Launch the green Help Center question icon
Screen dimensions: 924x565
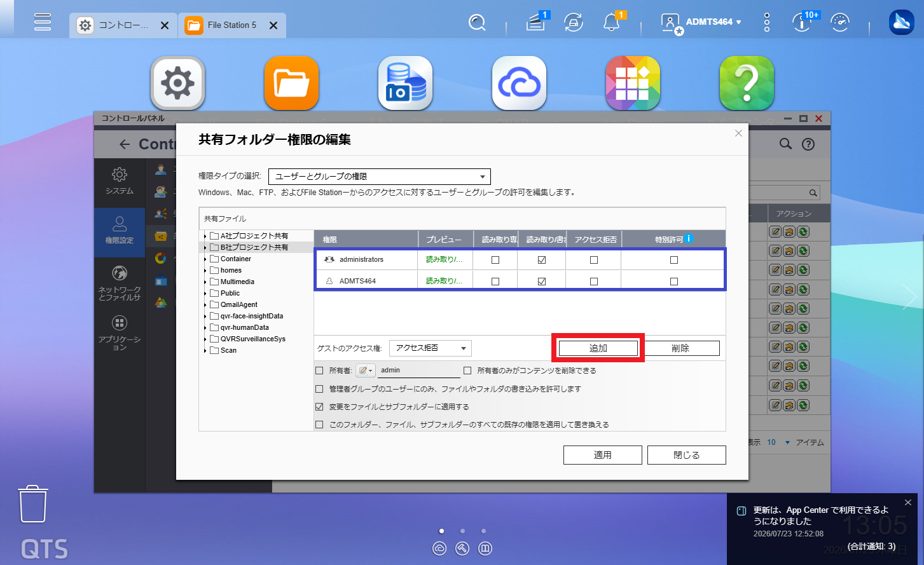pos(747,83)
